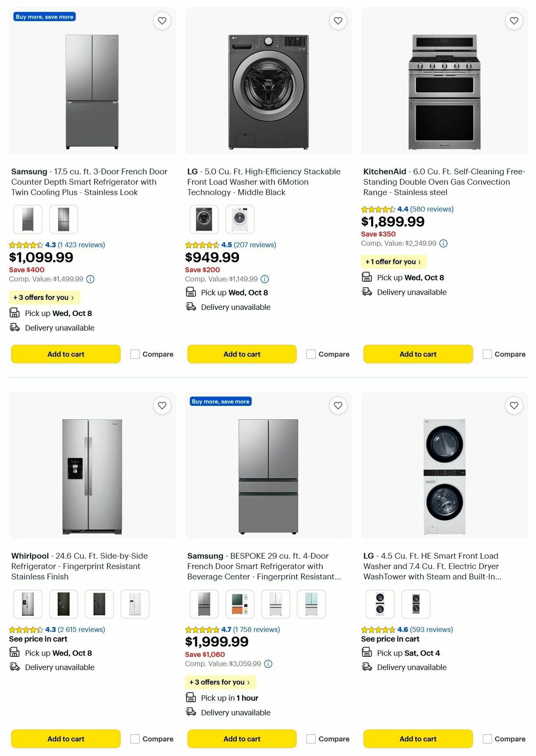Click the green BESPOKE panel thumbnail
The height and width of the screenshot is (756, 536).
coord(240,604)
